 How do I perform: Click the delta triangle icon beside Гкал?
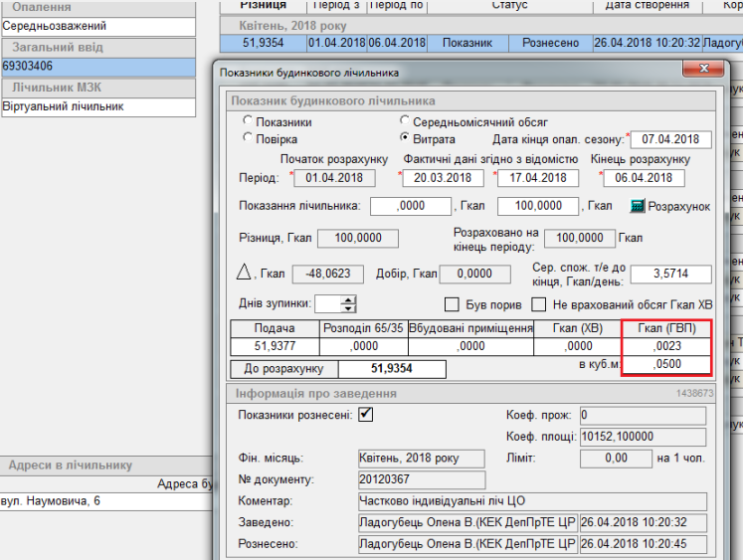click(x=243, y=274)
